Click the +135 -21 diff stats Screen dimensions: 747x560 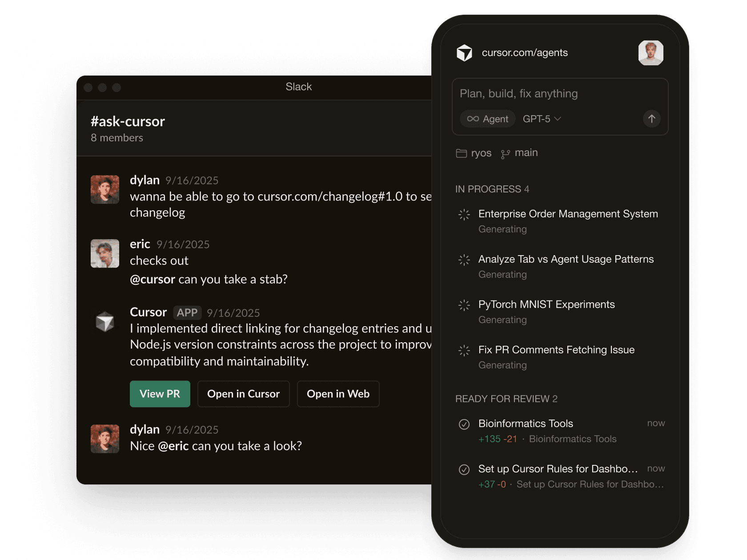[x=498, y=439]
